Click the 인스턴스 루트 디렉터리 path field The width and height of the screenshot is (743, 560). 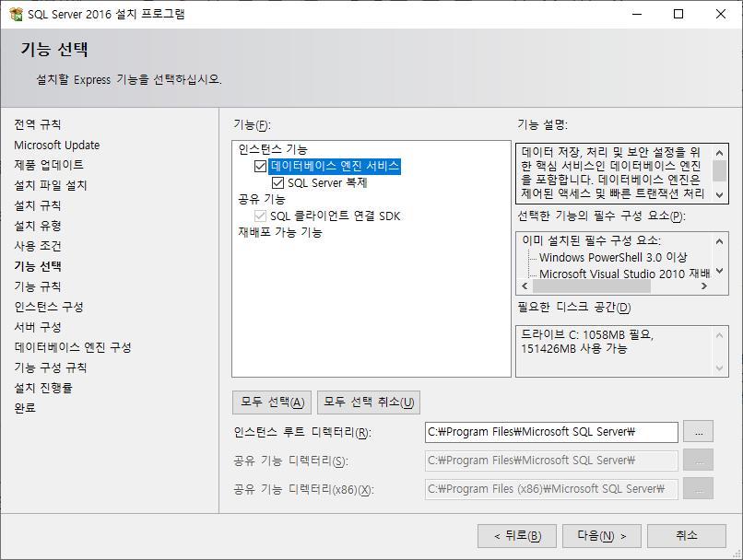coord(551,432)
